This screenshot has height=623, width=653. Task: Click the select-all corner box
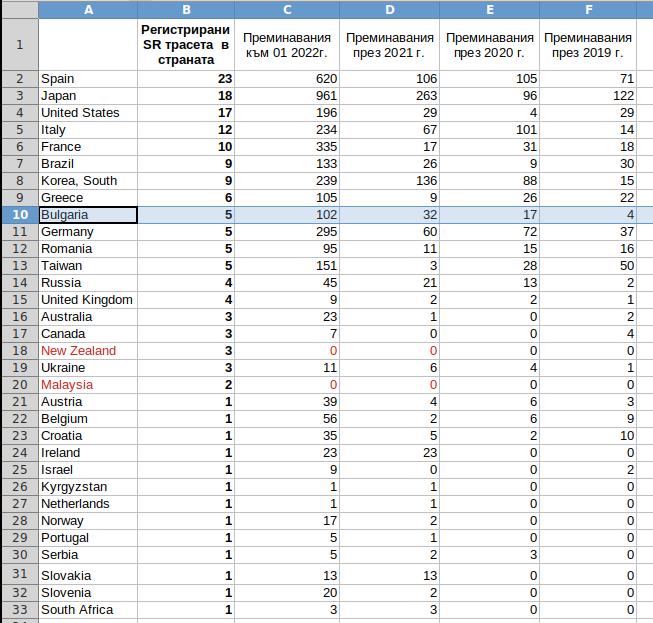point(19,9)
